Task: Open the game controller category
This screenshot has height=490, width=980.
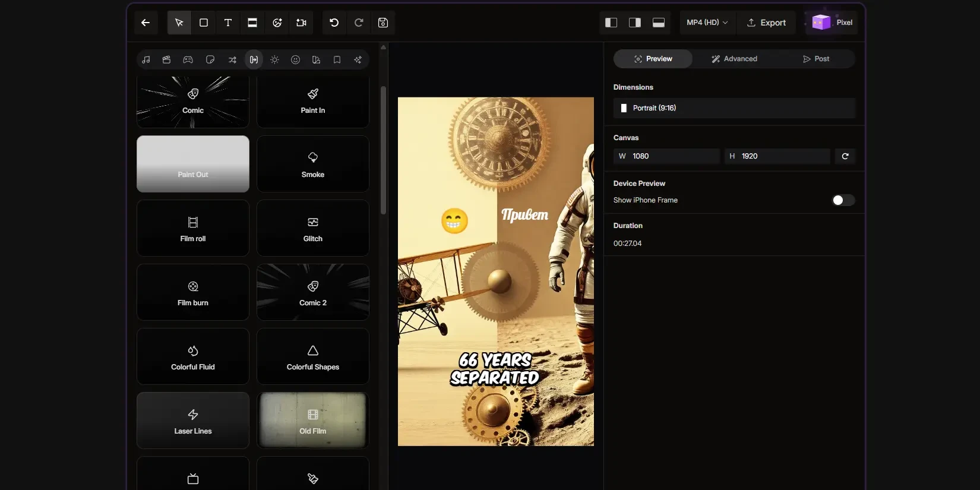Action: 188,59
